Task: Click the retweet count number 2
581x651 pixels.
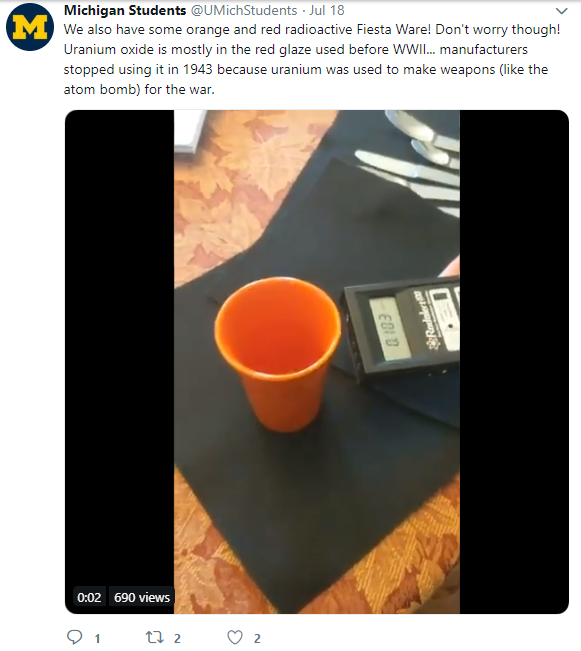Action: coord(177,639)
